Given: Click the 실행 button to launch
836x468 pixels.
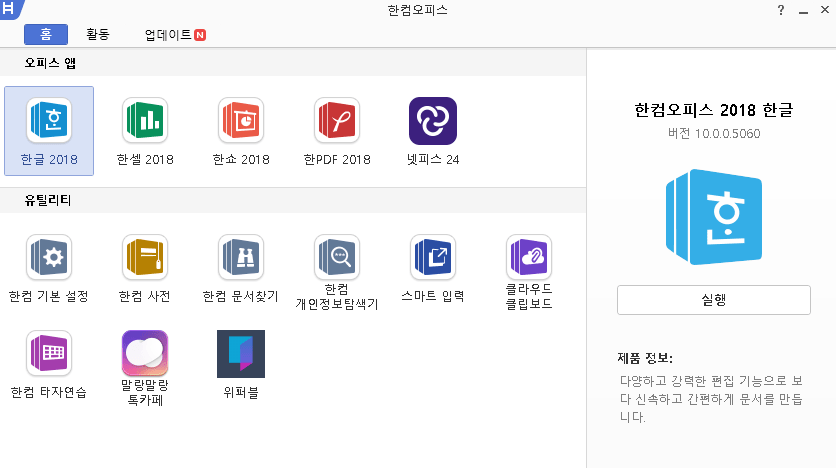Looking at the screenshot, I should [x=714, y=300].
